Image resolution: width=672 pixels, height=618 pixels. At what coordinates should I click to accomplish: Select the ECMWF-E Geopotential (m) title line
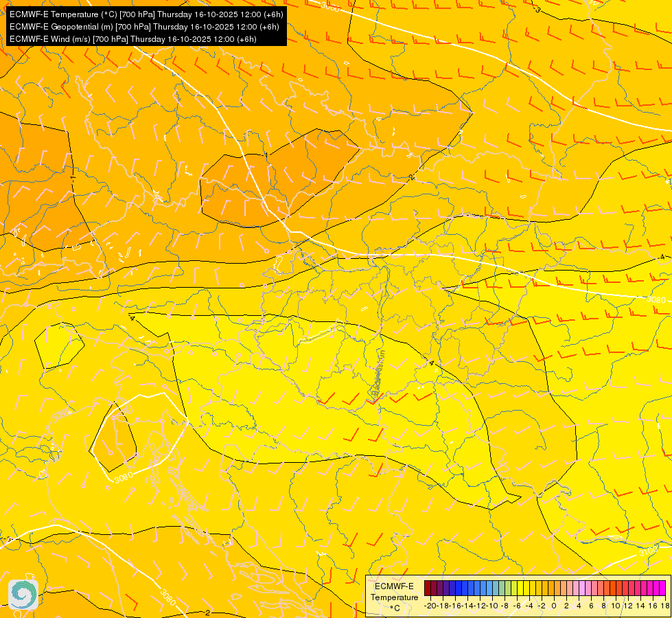pyautogui.click(x=144, y=27)
